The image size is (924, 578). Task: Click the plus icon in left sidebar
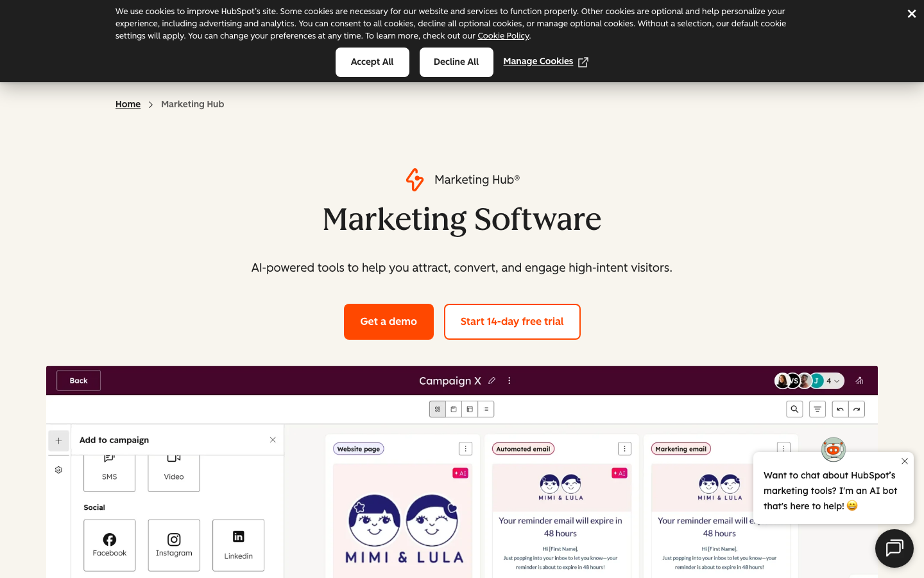tap(58, 441)
